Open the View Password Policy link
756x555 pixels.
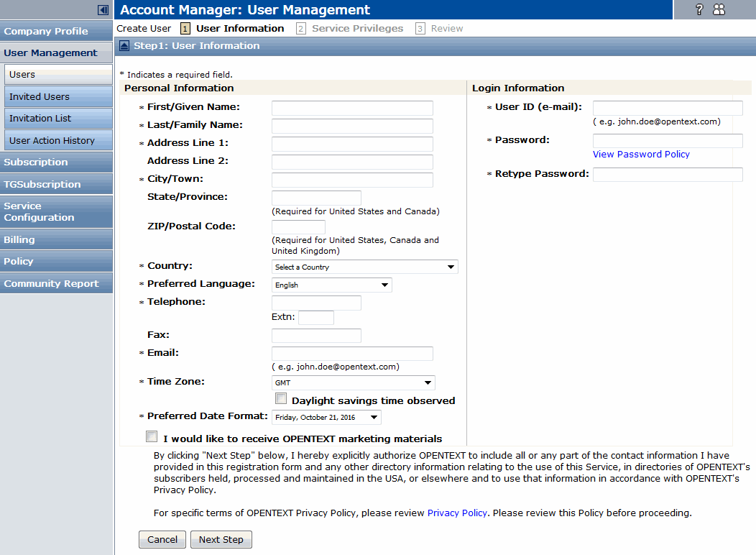(641, 155)
